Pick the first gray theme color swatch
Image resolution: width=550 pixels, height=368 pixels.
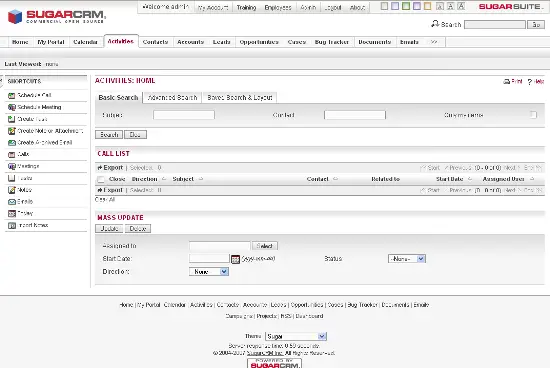[x=384, y=6]
